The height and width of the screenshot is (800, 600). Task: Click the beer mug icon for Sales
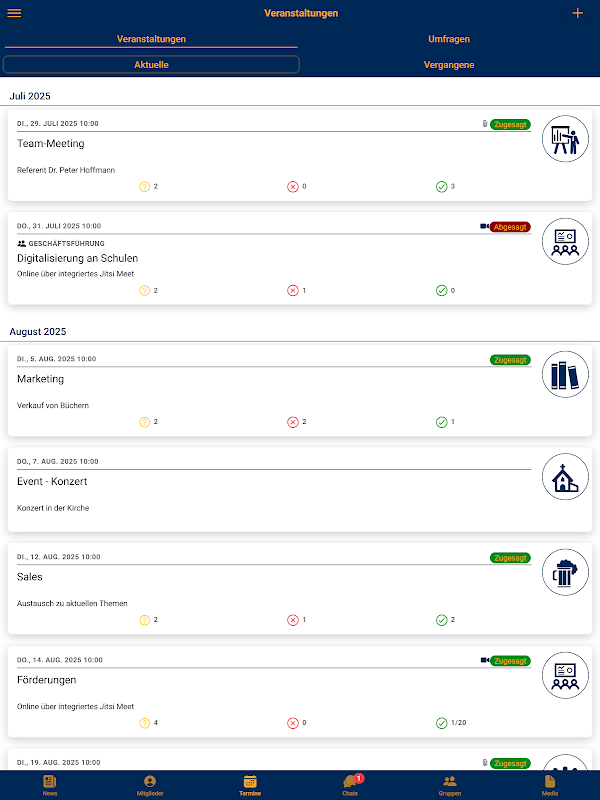(x=565, y=573)
